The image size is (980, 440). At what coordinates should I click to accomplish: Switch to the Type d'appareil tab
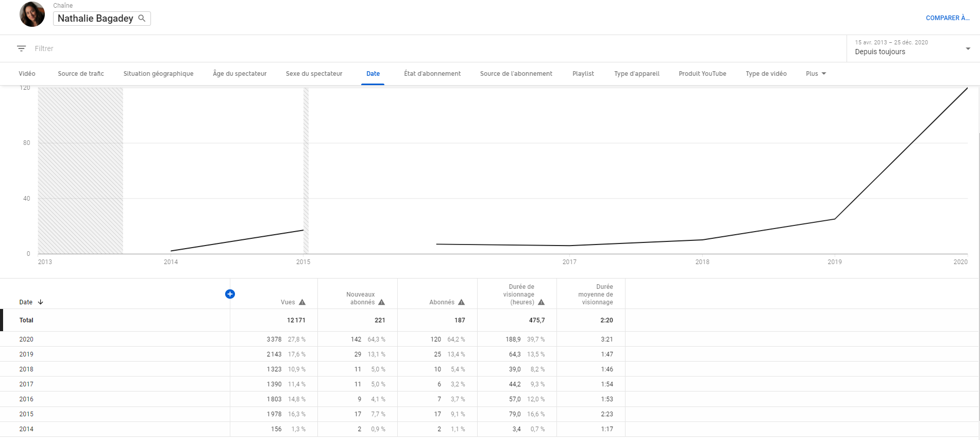[x=636, y=74]
